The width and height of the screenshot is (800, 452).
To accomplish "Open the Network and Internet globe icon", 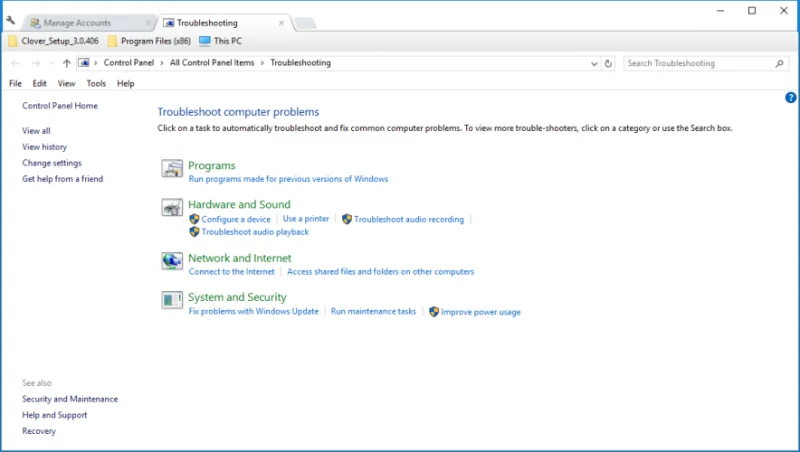I will [172, 261].
